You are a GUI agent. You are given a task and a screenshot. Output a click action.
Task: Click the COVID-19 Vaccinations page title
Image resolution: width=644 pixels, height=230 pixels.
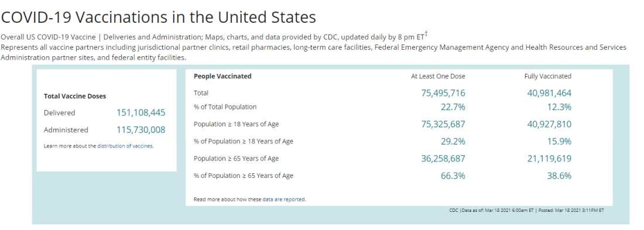tap(159, 17)
